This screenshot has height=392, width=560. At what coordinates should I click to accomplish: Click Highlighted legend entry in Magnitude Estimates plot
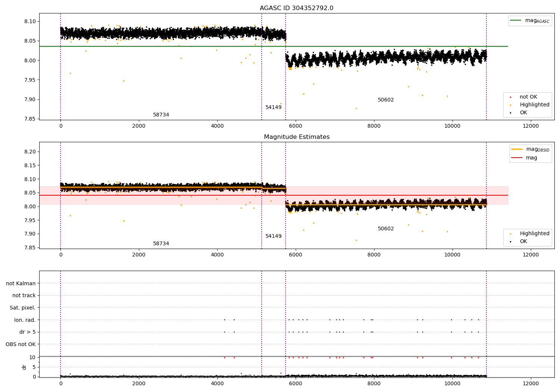tap(535, 234)
